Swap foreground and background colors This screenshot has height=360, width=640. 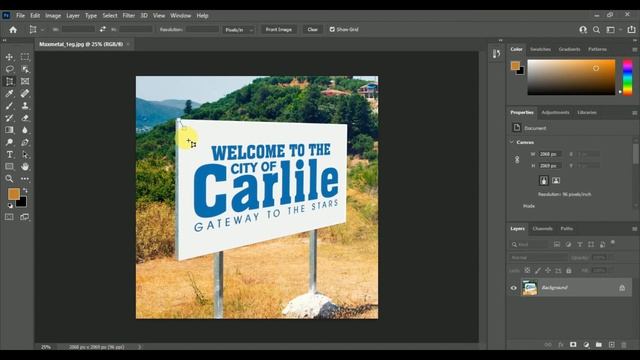(x=25, y=190)
